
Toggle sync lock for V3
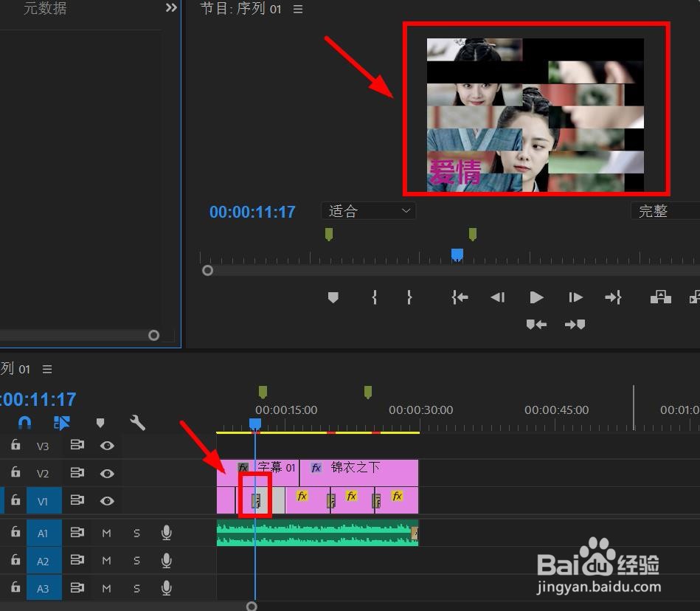(77, 445)
